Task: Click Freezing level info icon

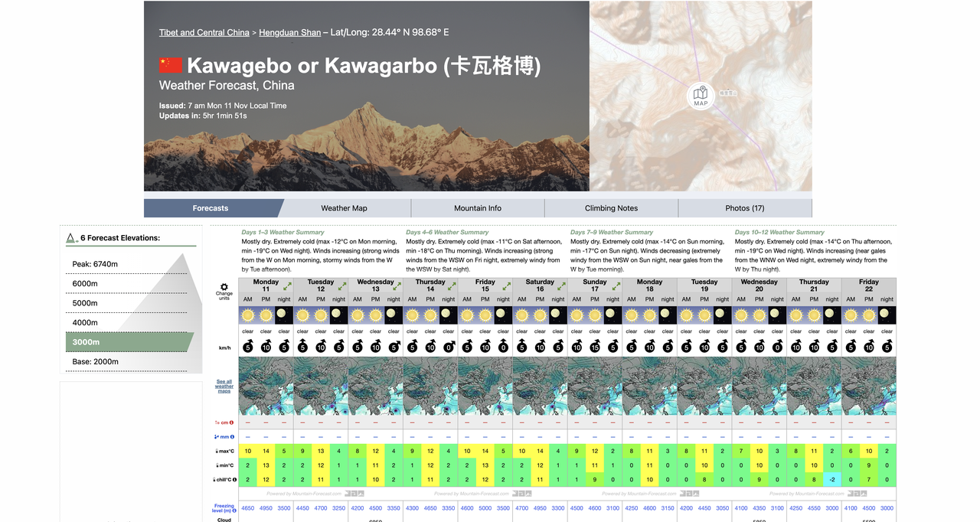Action: [234, 511]
